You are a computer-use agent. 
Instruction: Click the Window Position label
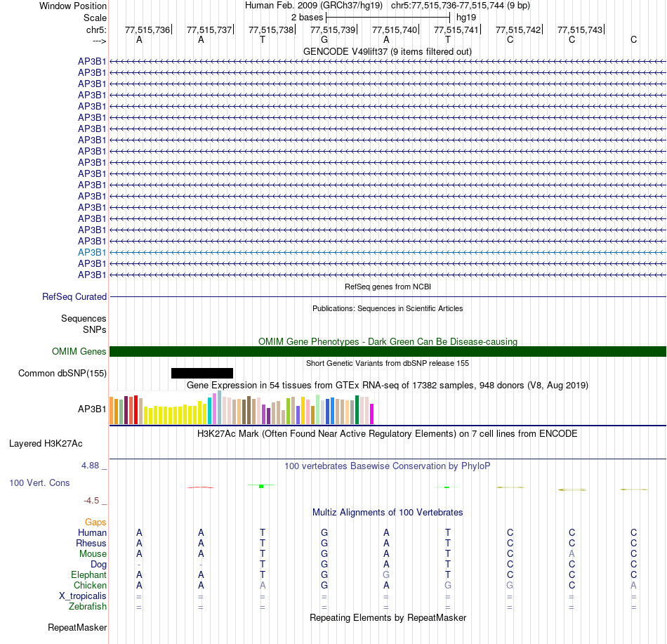[x=73, y=6]
